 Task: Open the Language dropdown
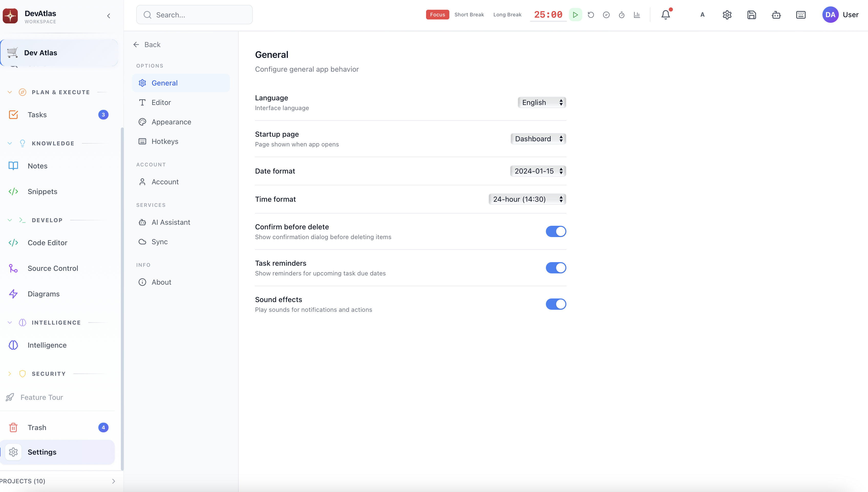point(542,102)
